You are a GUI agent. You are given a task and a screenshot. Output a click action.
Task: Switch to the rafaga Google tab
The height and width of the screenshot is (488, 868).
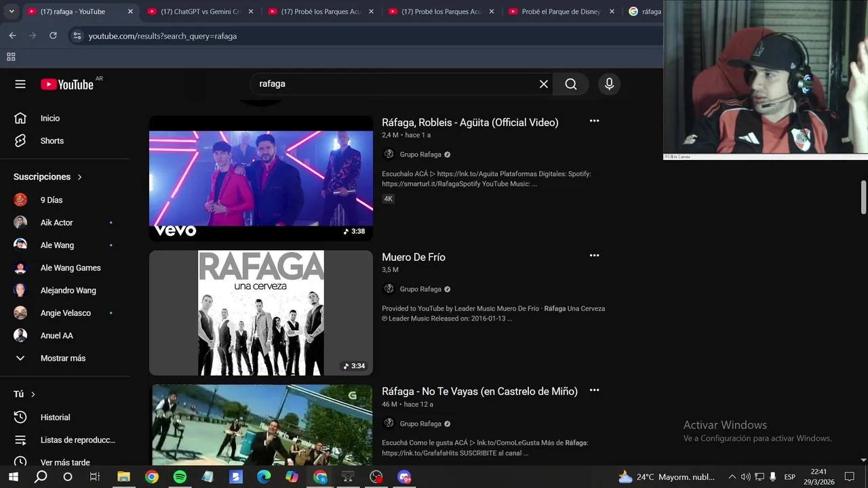(644, 12)
